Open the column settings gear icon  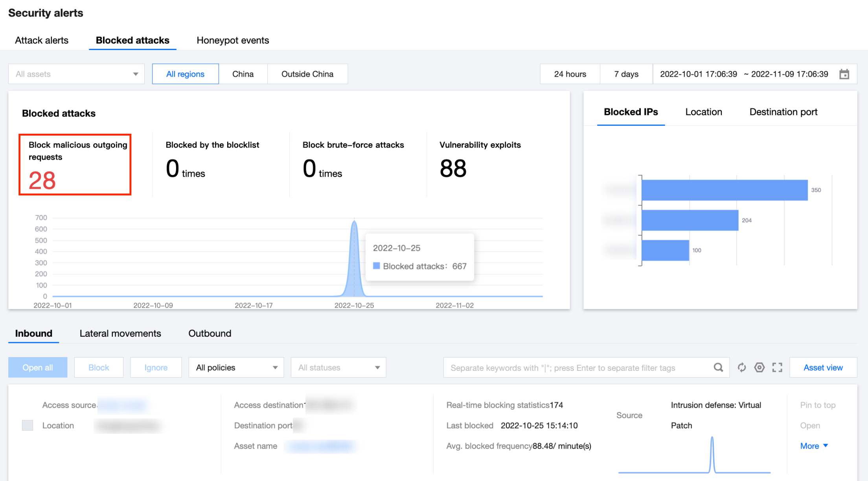[759, 367]
